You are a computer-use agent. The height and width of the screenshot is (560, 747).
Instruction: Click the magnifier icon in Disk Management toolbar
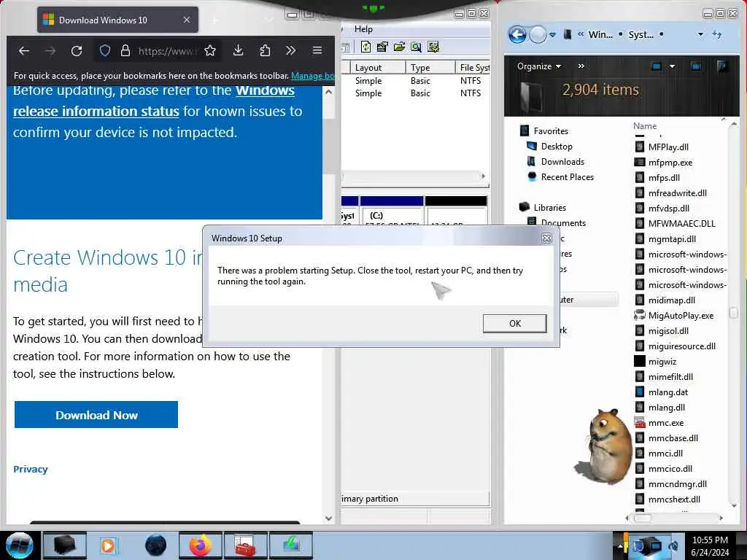(x=416, y=47)
